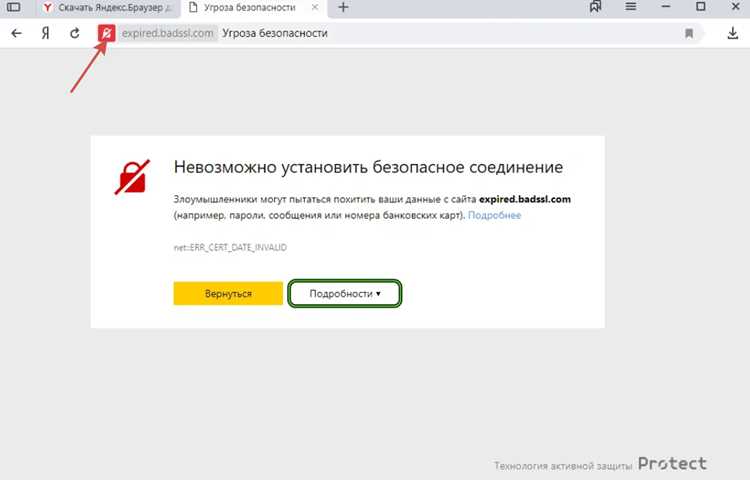Image resolution: width=750 pixels, height=480 pixels.
Task: Click the Protect technology logo
Action: 672,464
